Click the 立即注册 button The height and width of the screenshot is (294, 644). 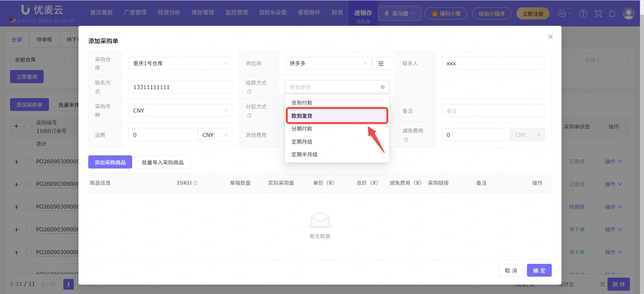tap(533, 13)
